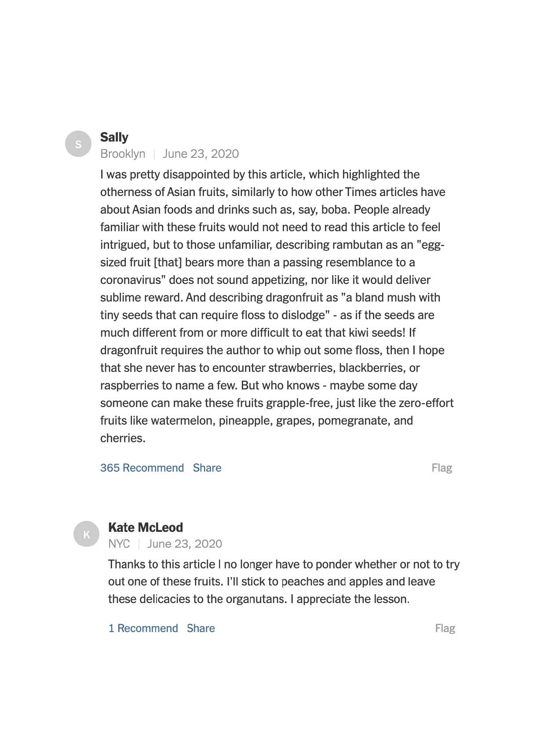The image size is (533, 756).
Task: Share Kate McLeod's comment
Action: 201,628
